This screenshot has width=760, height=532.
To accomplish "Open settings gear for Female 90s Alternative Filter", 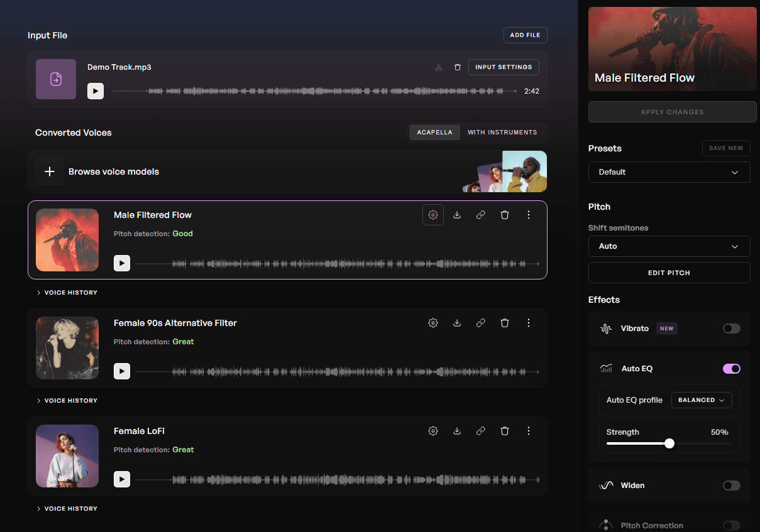I will tap(433, 323).
